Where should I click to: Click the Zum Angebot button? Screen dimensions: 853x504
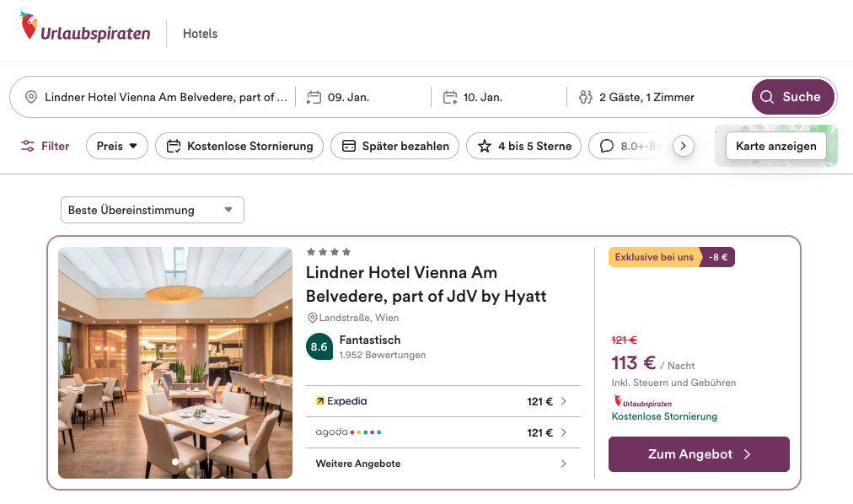[x=699, y=454]
